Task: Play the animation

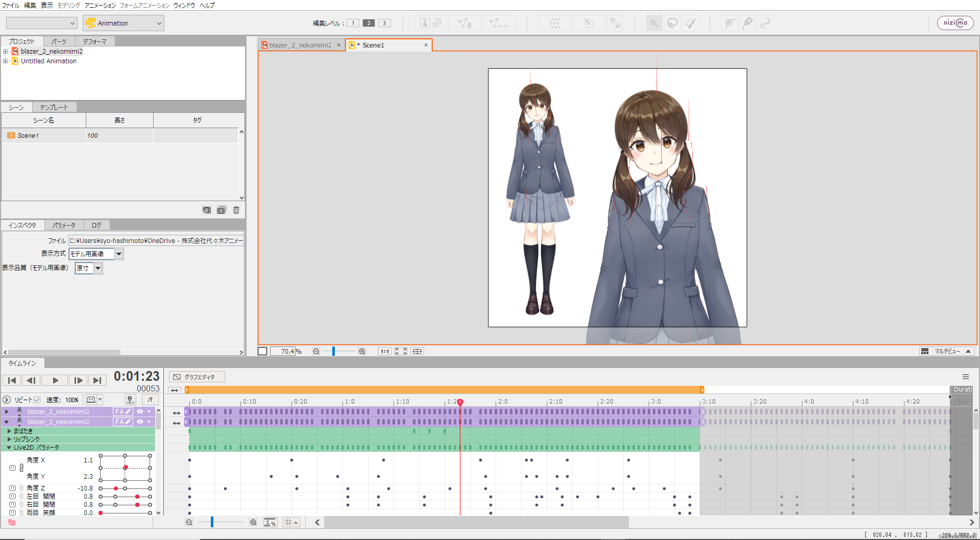Action: tap(55, 380)
